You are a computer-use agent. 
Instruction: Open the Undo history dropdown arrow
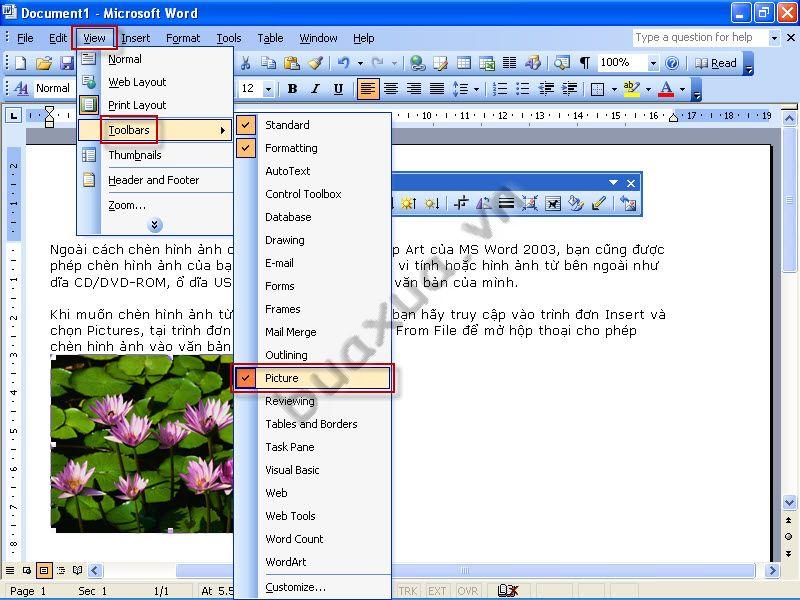click(360, 63)
